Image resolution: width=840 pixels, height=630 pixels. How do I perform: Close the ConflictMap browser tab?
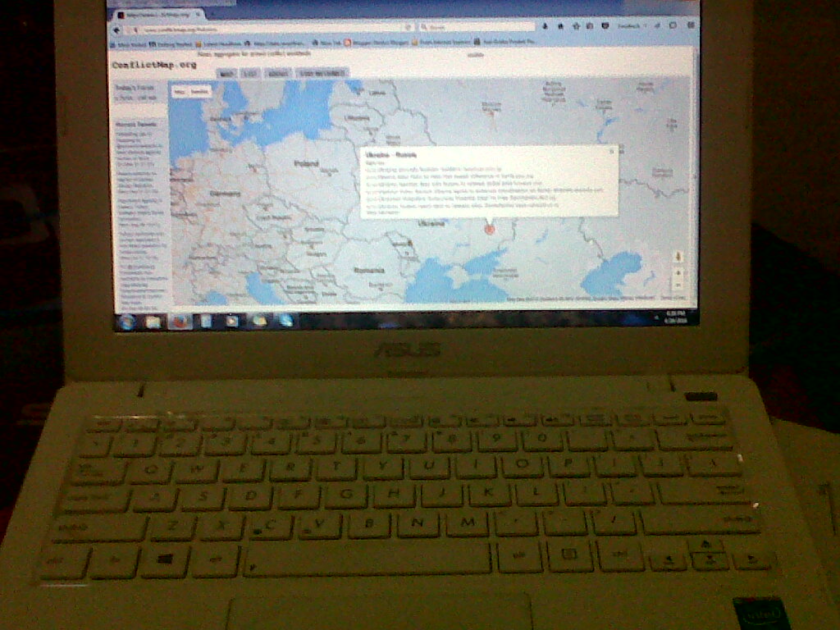point(197,15)
